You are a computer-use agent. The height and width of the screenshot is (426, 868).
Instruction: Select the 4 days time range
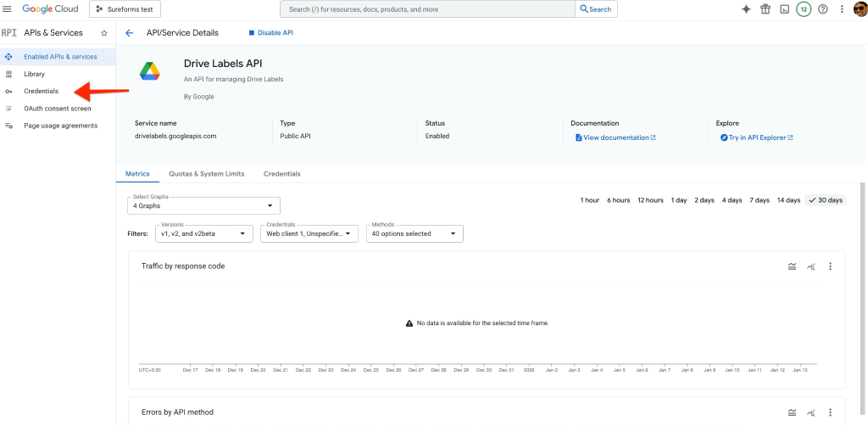[x=732, y=200]
